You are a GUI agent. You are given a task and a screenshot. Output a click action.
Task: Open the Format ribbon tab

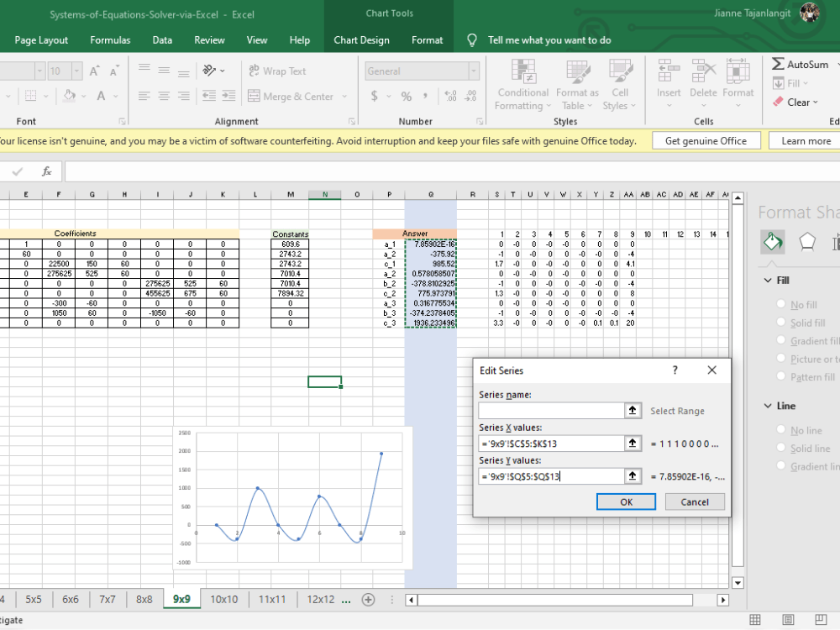(427, 40)
